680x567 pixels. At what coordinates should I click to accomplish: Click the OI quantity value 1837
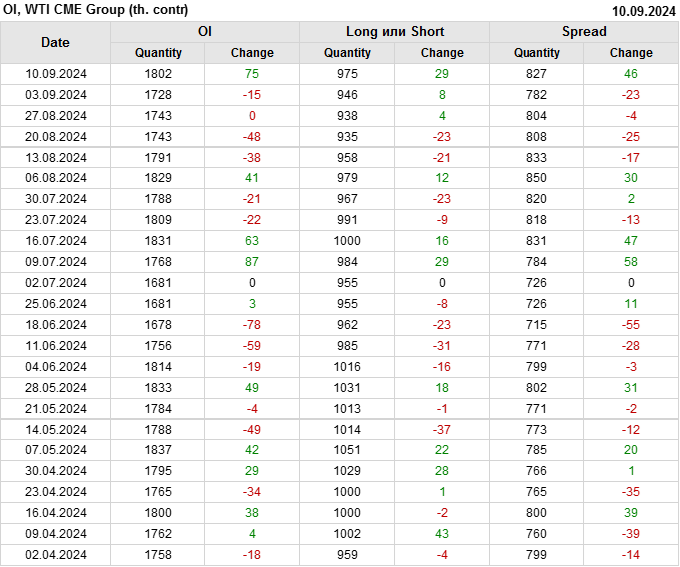[x=158, y=450]
